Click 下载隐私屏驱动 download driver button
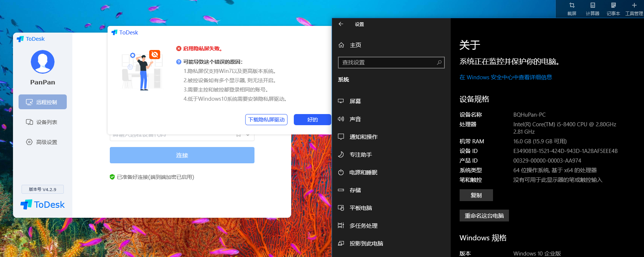The height and width of the screenshot is (257, 644). click(x=266, y=120)
